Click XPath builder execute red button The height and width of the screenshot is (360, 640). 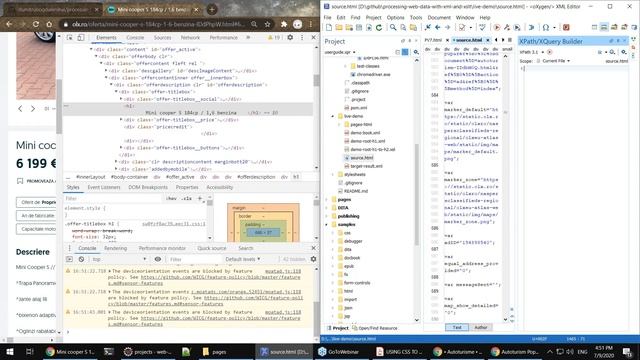coord(549,52)
